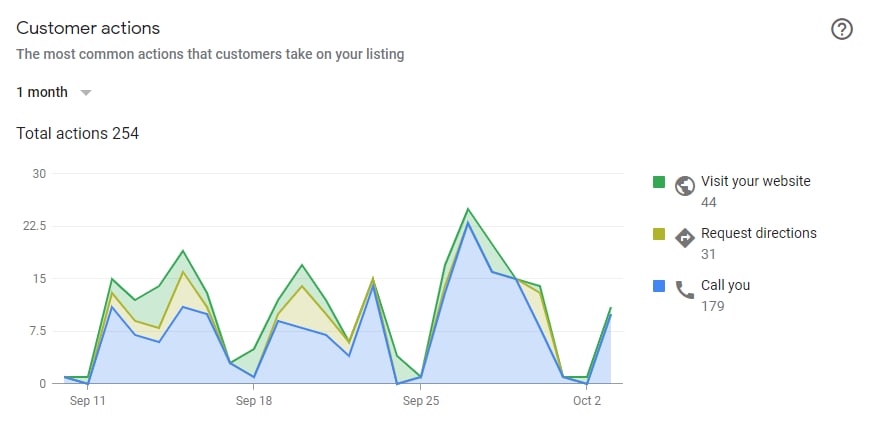Click the blue Call you swatch
873x426 pixels.
(x=659, y=286)
